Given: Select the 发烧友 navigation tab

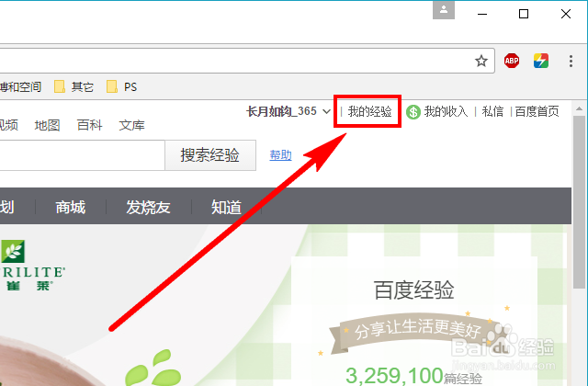Looking at the screenshot, I should pyautogui.click(x=148, y=207).
